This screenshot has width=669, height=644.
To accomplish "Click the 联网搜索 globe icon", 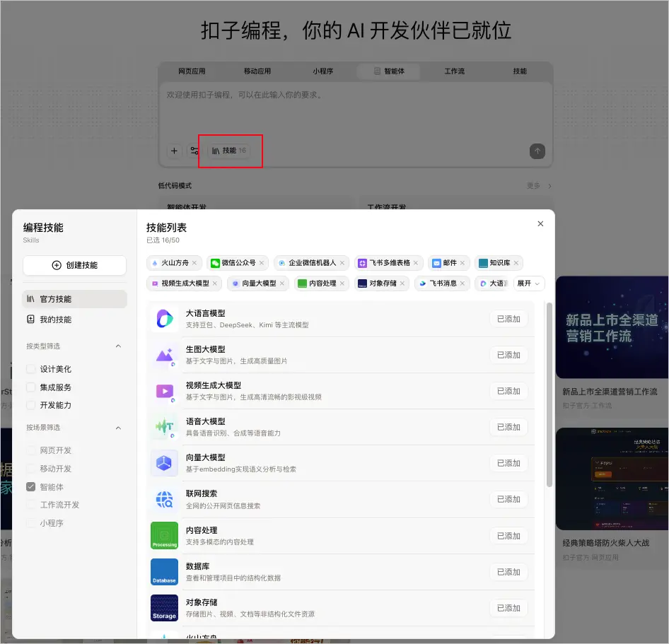I will click(x=164, y=499).
